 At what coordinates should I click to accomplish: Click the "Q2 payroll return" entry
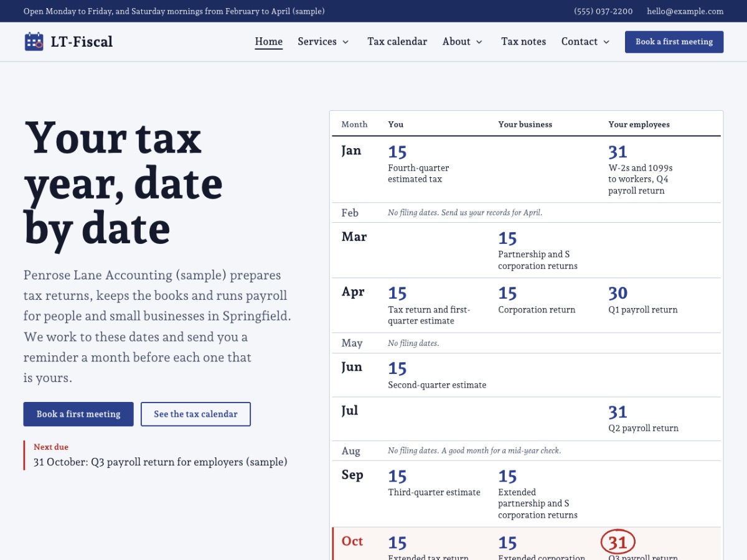tap(644, 428)
